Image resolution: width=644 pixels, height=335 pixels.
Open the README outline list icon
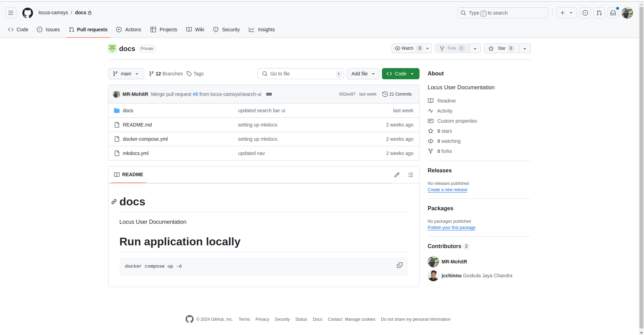[410, 175]
